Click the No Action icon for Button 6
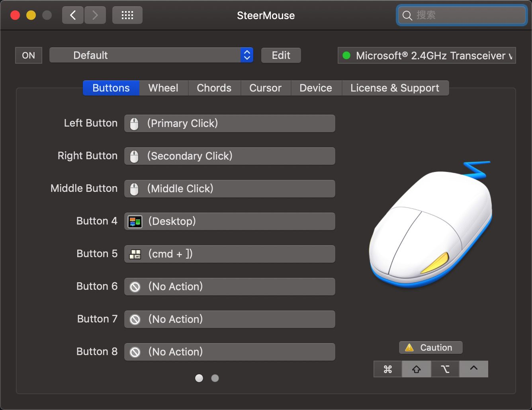Image resolution: width=532 pixels, height=410 pixels. coord(135,287)
